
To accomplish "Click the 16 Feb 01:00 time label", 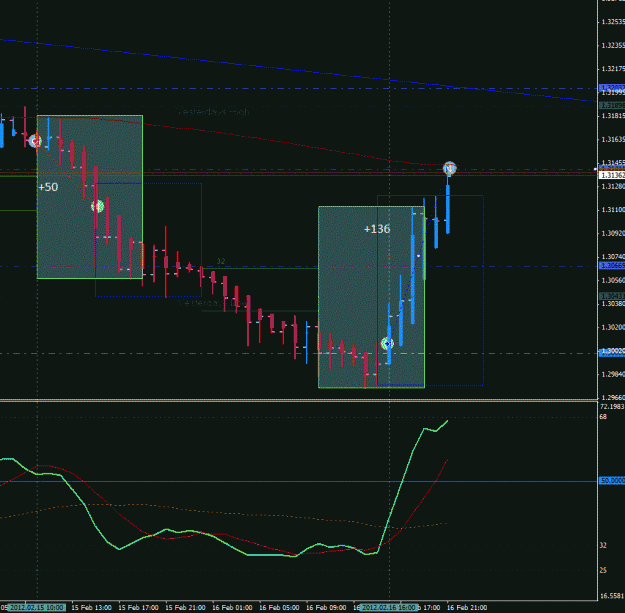I will (232, 608).
